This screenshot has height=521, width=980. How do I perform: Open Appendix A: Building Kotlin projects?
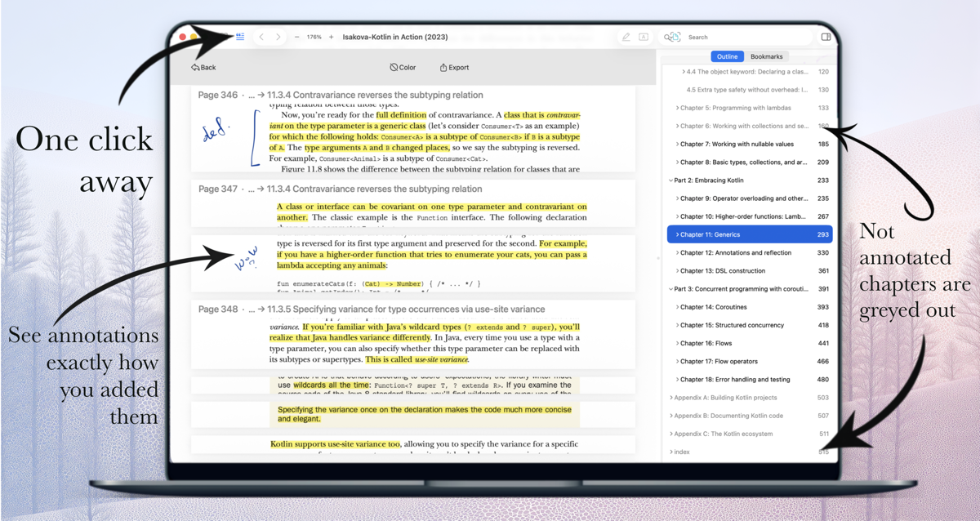750,398
